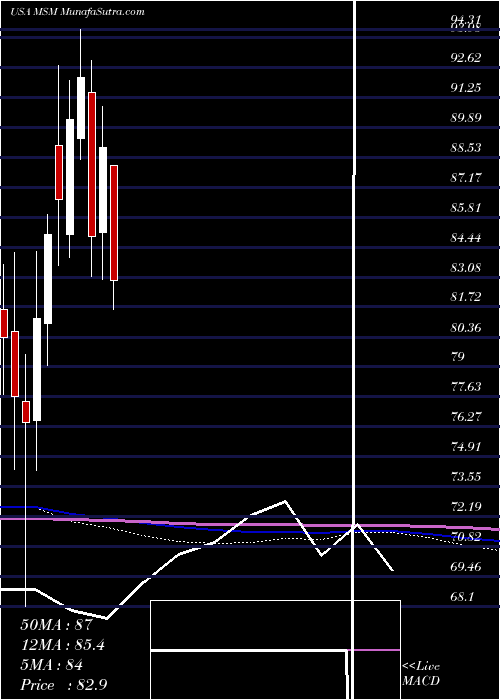
Task: Click the 69.46 price axis label
Action: point(466,567)
